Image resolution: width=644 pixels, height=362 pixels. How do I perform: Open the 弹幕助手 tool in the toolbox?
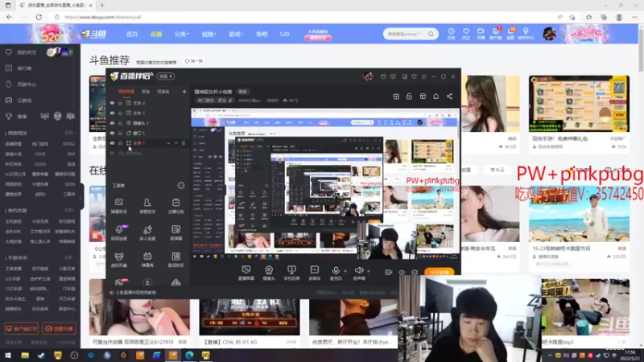click(119, 206)
